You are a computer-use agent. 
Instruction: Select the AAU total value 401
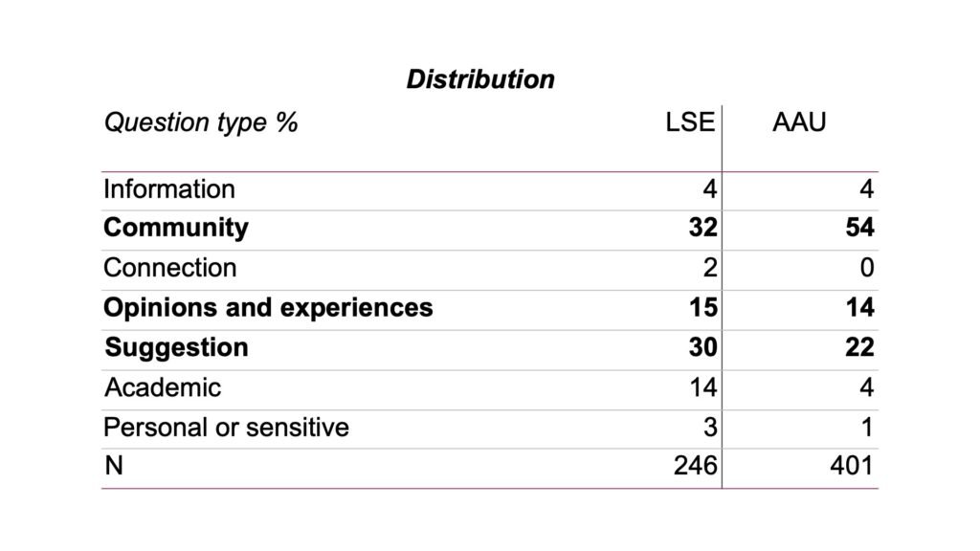(852, 466)
